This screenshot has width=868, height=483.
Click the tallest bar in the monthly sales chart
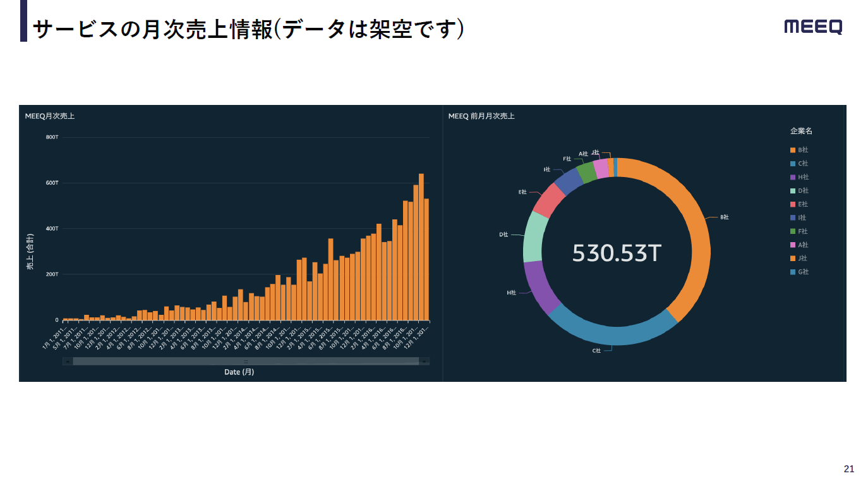coord(421,247)
